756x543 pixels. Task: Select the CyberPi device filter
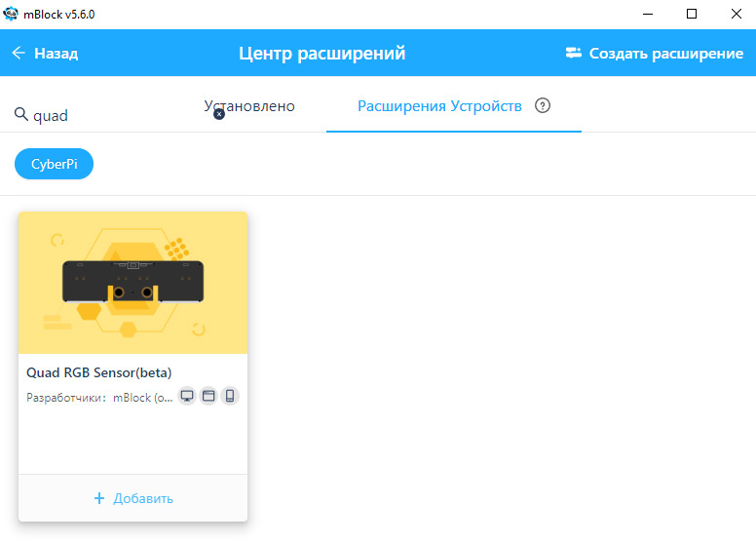point(54,164)
